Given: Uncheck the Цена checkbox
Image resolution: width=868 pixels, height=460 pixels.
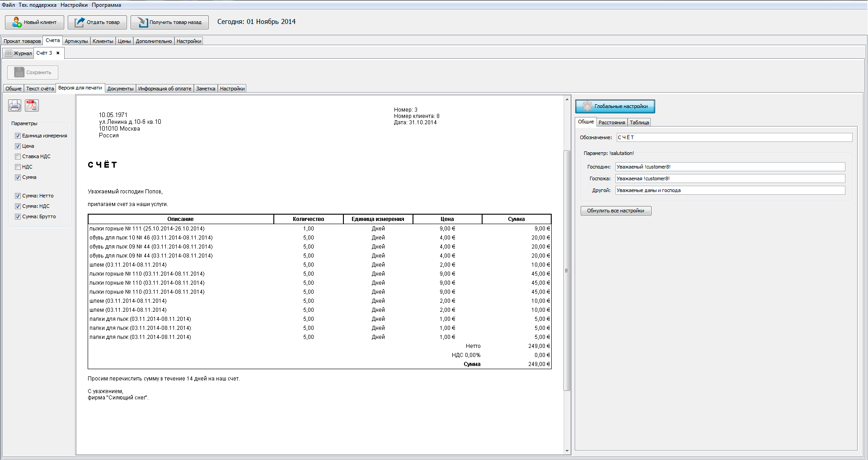Looking at the screenshot, I should 18,146.
